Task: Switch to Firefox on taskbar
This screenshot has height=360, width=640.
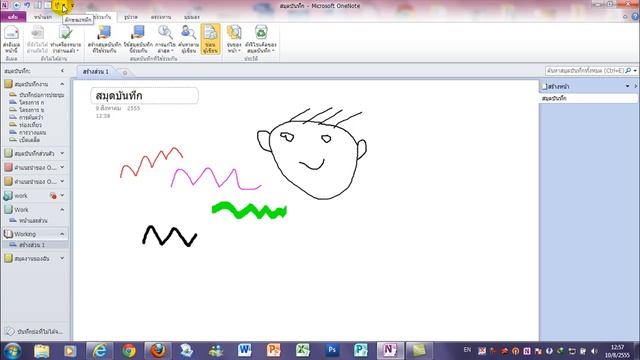Action: [158, 351]
